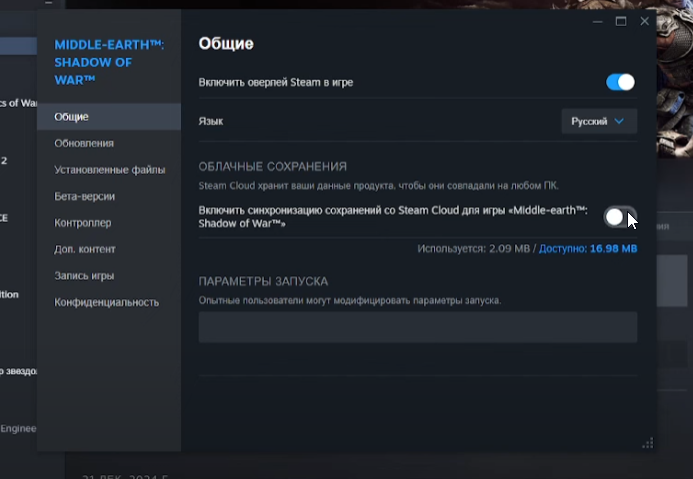This screenshot has width=693, height=479.
Task: Select the Общие tab in sidebar
Action: click(x=109, y=117)
